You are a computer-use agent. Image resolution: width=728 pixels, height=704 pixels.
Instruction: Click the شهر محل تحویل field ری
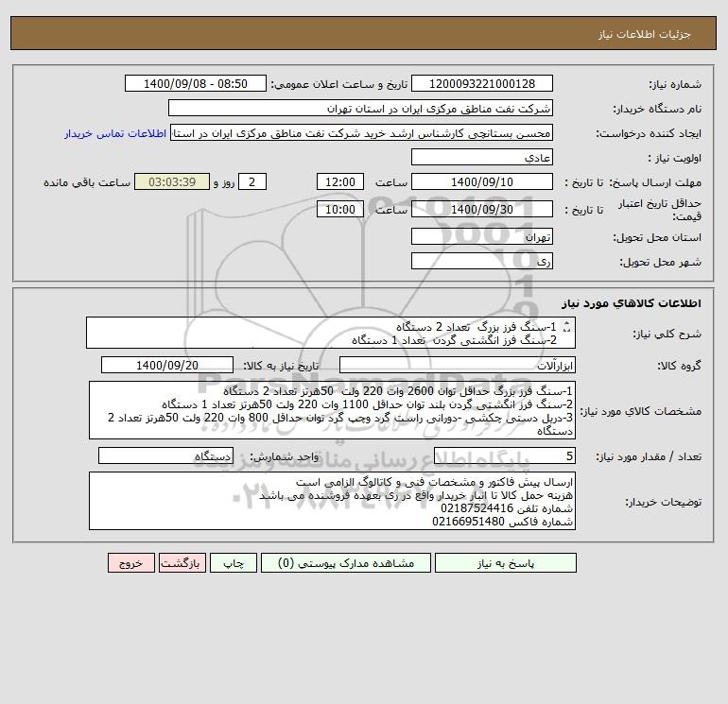482,261
